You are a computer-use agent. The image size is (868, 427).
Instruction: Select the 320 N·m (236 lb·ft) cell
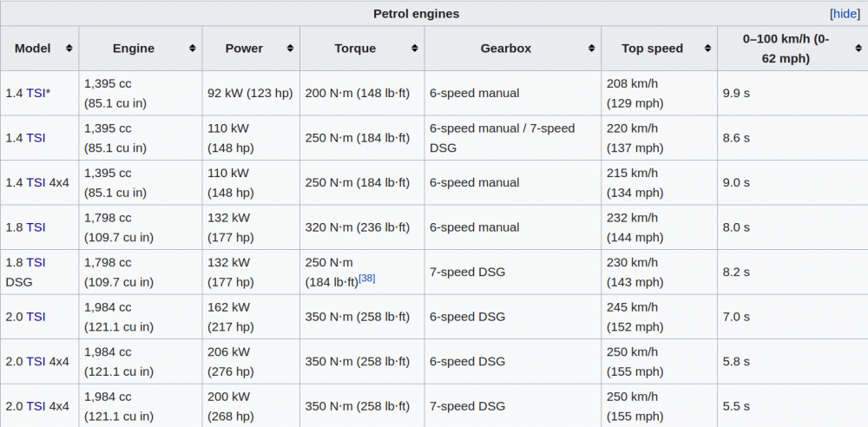(x=362, y=227)
